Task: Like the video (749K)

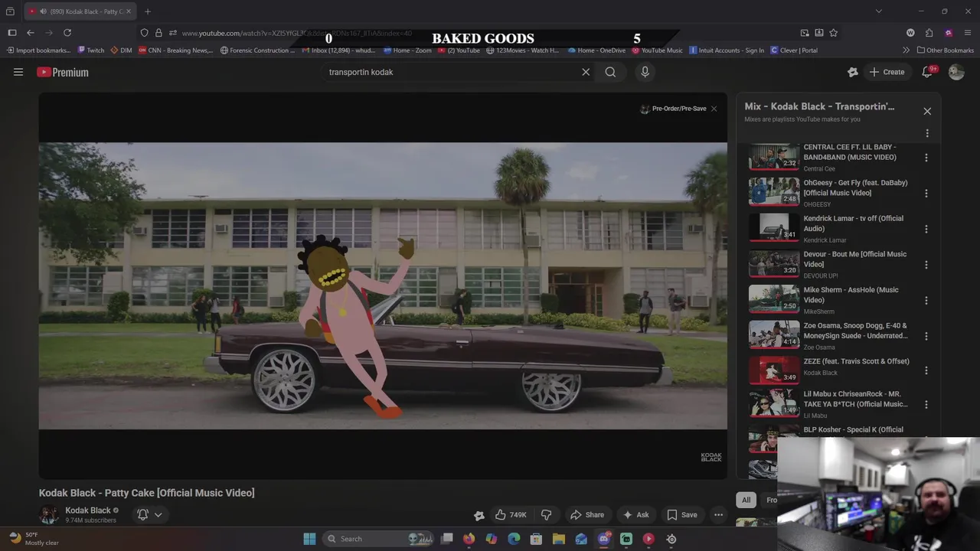Action: click(x=511, y=515)
